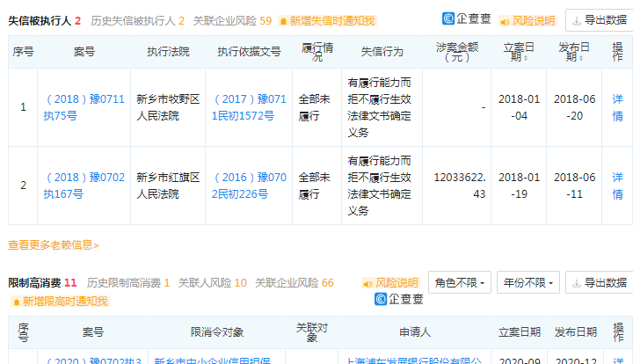Select the 历史限制高消费 tab

click(x=128, y=283)
